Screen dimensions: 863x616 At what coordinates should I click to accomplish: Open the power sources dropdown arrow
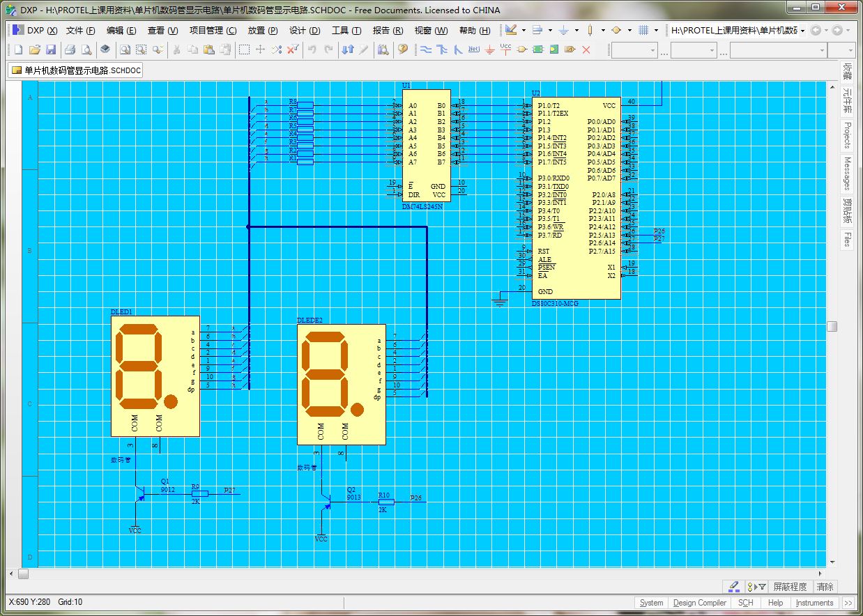576,31
